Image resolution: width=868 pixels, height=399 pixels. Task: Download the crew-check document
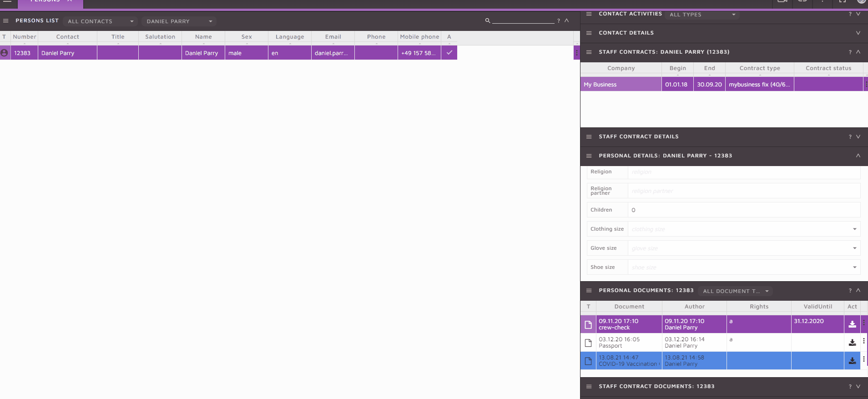click(x=853, y=324)
